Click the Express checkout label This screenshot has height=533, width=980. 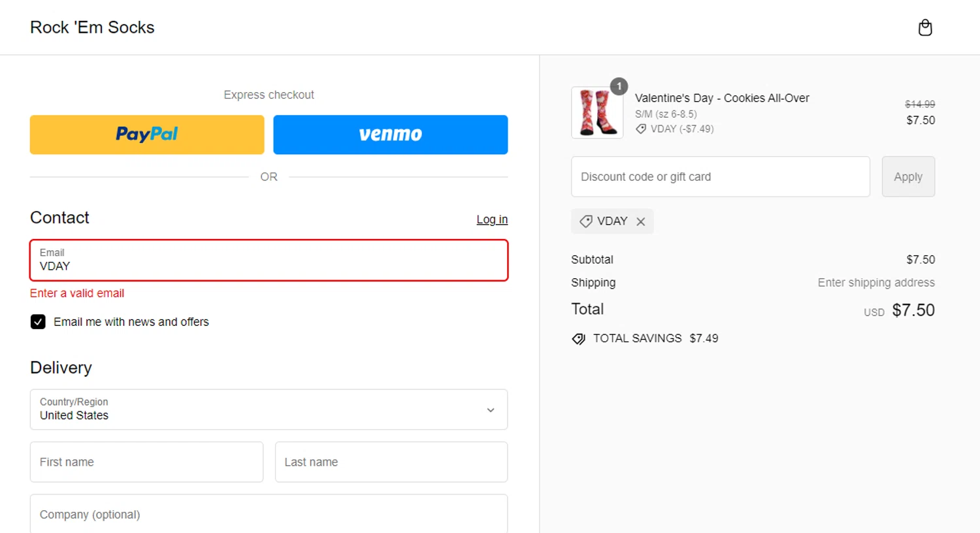(x=269, y=95)
